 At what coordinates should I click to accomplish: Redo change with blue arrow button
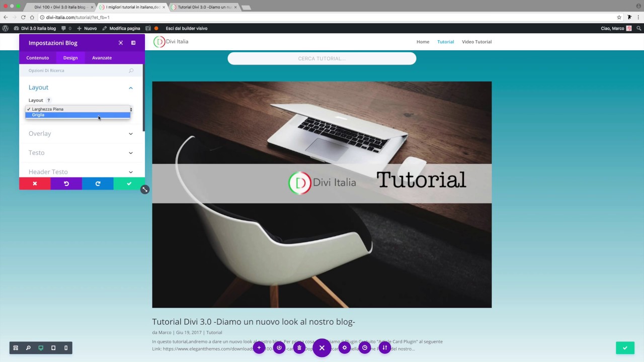(x=98, y=184)
